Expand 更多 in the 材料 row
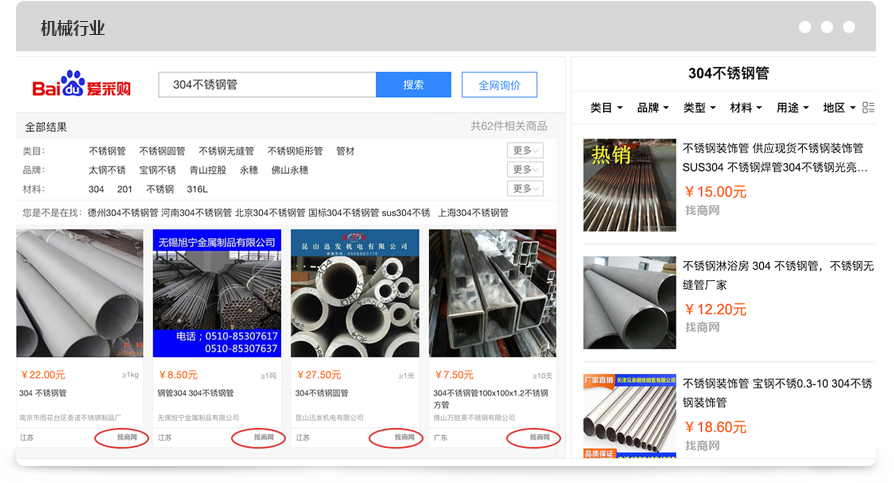Screen dimensions: 894x483 click(525, 189)
